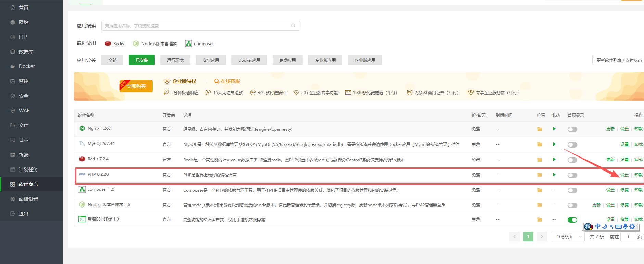Click the 日志 log icon in sidebar
This screenshot has height=264, width=644.
tap(13, 140)
